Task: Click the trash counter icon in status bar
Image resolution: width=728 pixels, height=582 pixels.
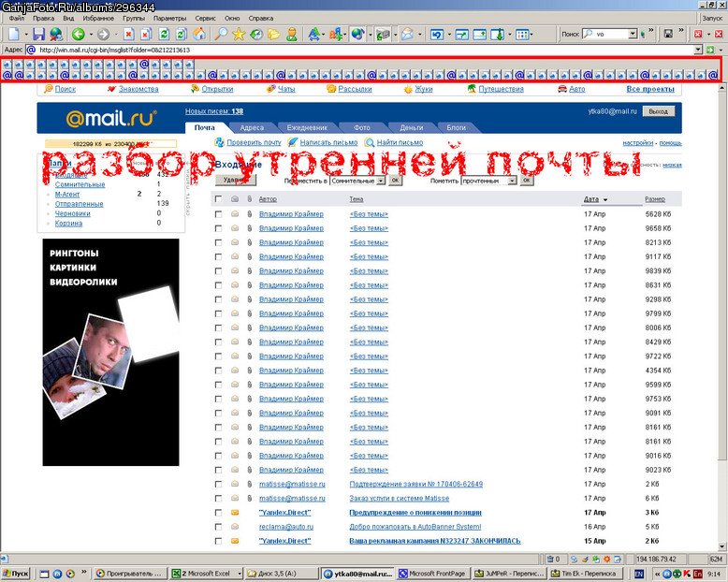Action: (x=550, y=560)
